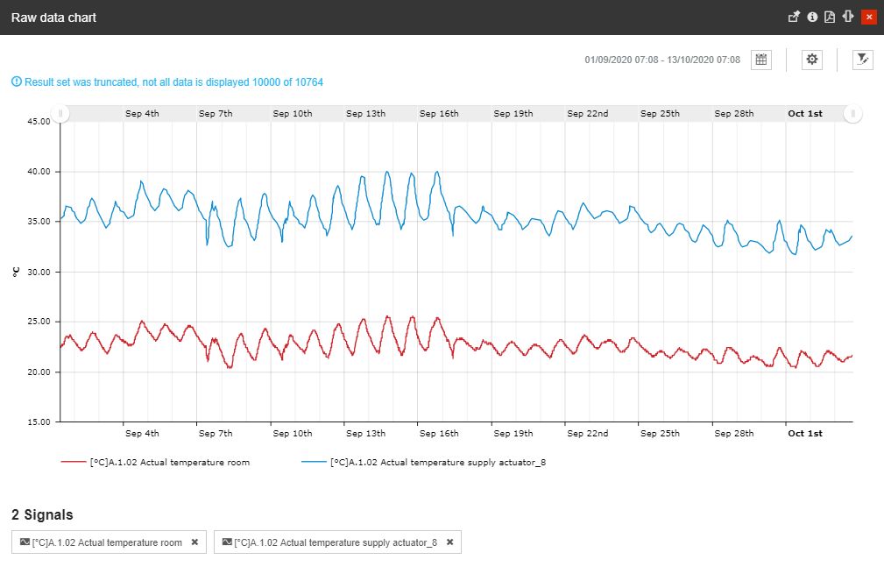Image resolution: width=884 pixels, height=588 pixels.
Task: Click the pin/pop-out icon in title bar
Action: click(x=795, y=17)
